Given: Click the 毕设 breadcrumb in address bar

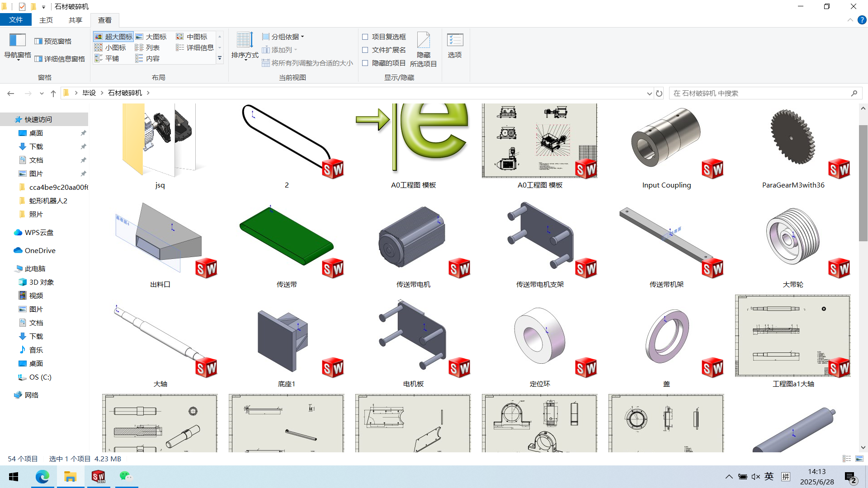Looking at the screenshot, I should click(x=89, y=93).
